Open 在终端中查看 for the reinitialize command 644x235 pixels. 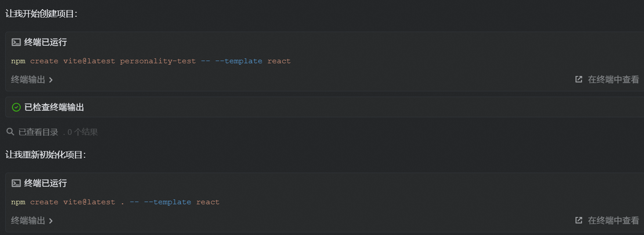[613, 220]
